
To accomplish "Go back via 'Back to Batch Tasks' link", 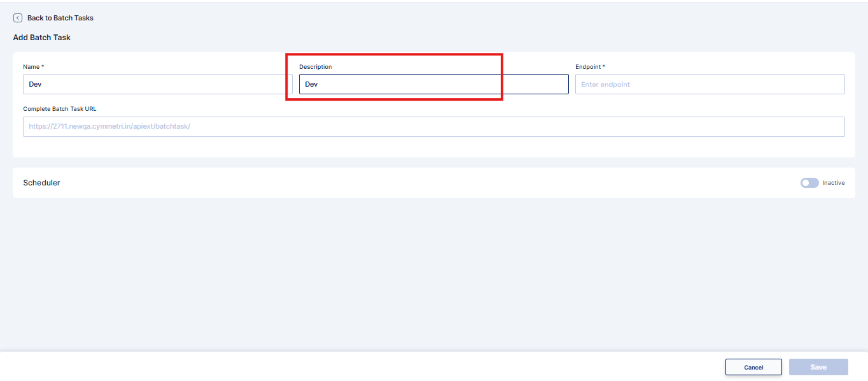I will pyautogui.click(x=60, y=18).
